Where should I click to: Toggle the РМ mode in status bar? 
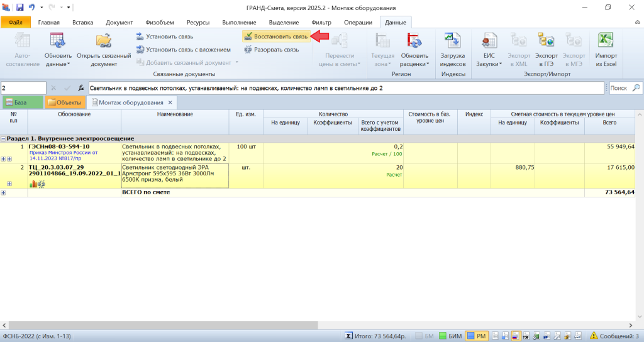pos(477,336)
